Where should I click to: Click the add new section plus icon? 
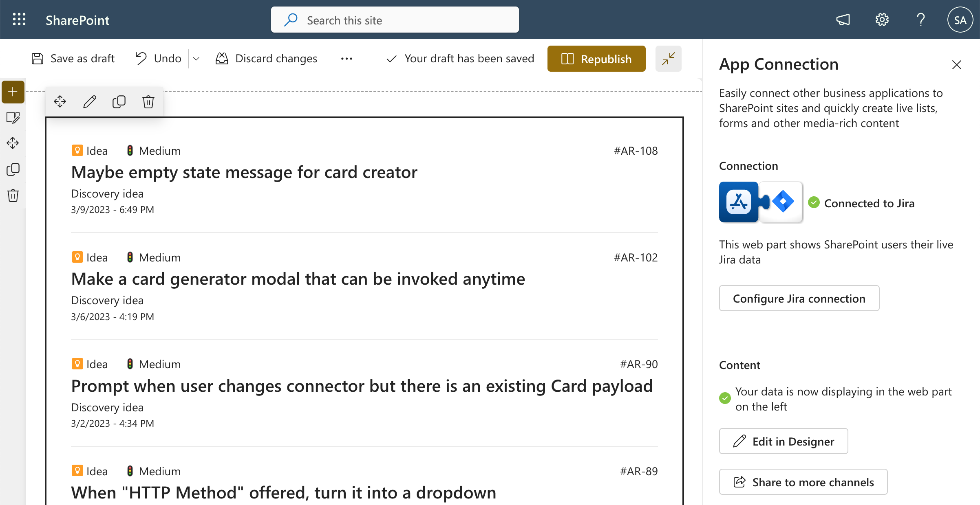click(x=13, y=92)
